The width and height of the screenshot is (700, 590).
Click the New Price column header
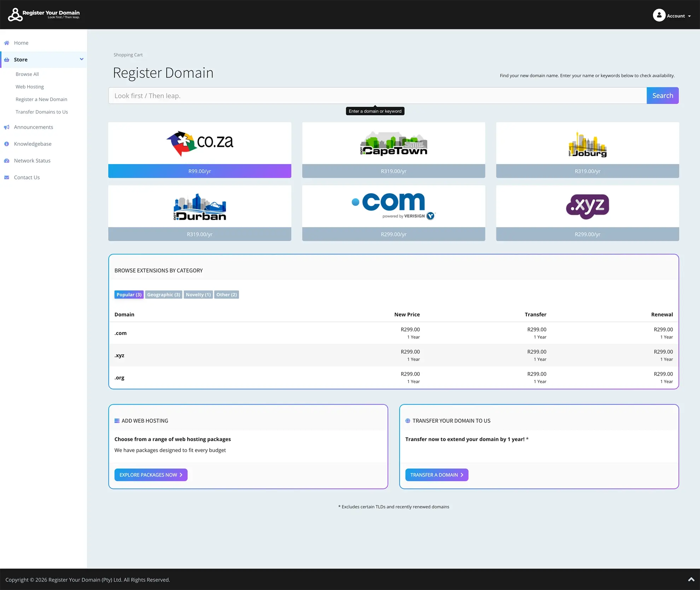coord(407,314)
